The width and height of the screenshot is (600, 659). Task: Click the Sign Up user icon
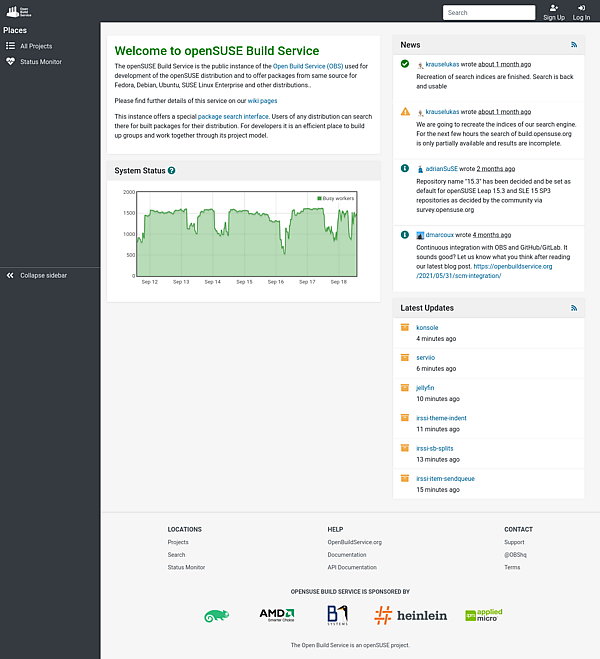click(554, 8)
